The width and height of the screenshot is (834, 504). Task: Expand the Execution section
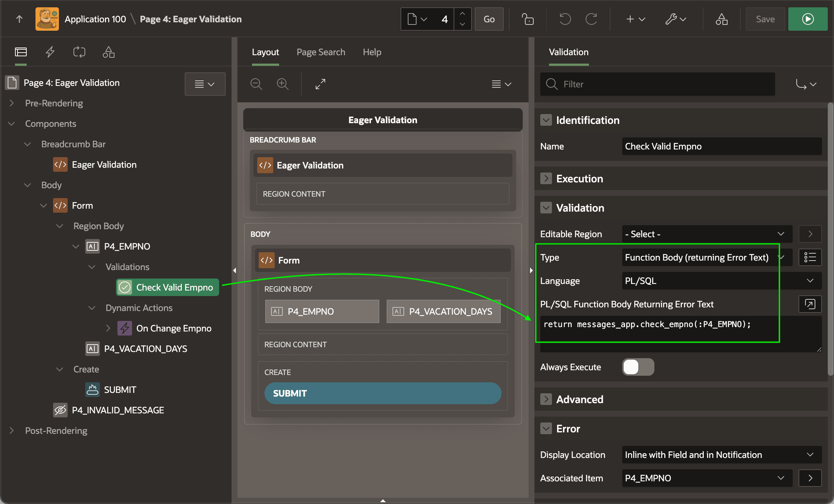[546, 178]
